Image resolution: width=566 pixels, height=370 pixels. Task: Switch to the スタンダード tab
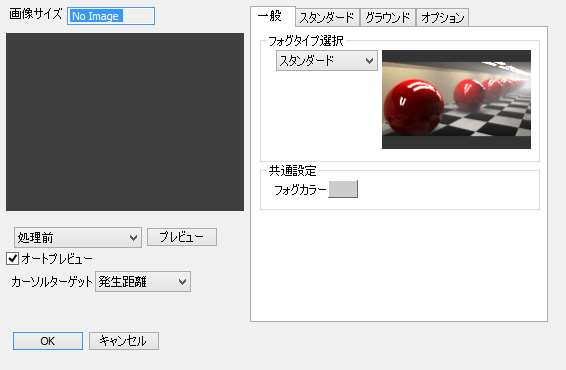click(327, 18)
